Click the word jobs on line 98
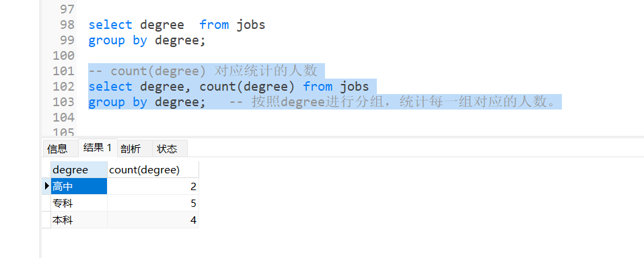The image size is (644, 258). pos(250,25)
